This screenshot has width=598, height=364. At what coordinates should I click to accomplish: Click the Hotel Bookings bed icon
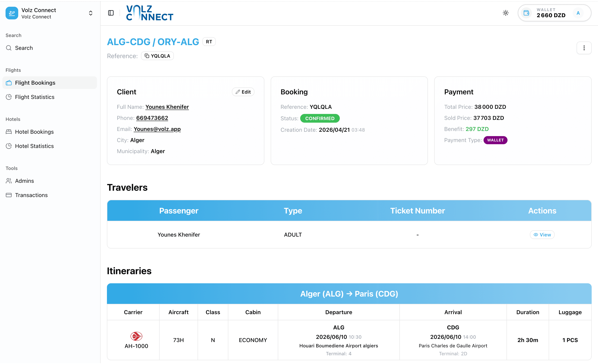9,132
